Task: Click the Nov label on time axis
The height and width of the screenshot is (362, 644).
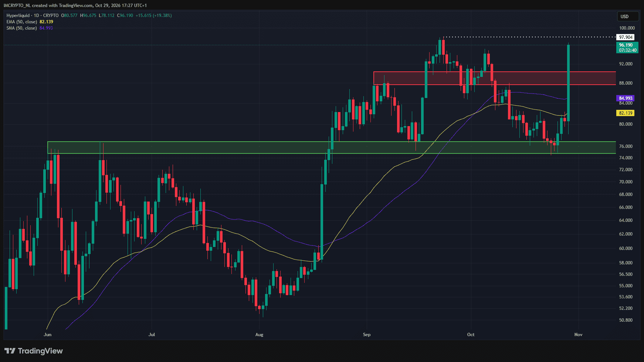Action: (x=578, y=335)
